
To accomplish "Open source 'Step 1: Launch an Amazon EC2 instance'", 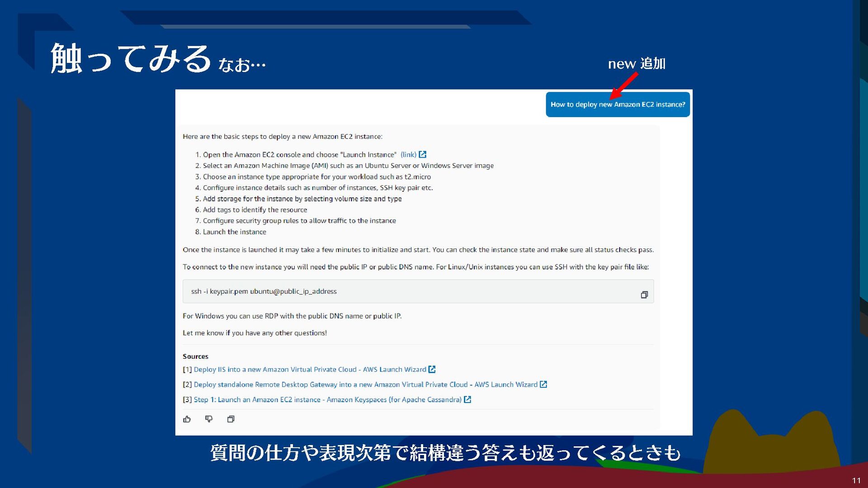I will tap(328, 399).
